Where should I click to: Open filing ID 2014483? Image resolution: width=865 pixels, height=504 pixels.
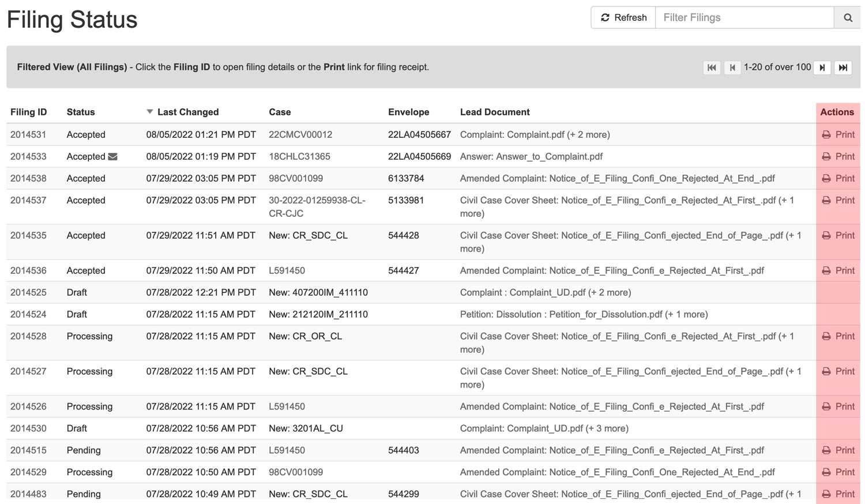[x=28, y=494]
